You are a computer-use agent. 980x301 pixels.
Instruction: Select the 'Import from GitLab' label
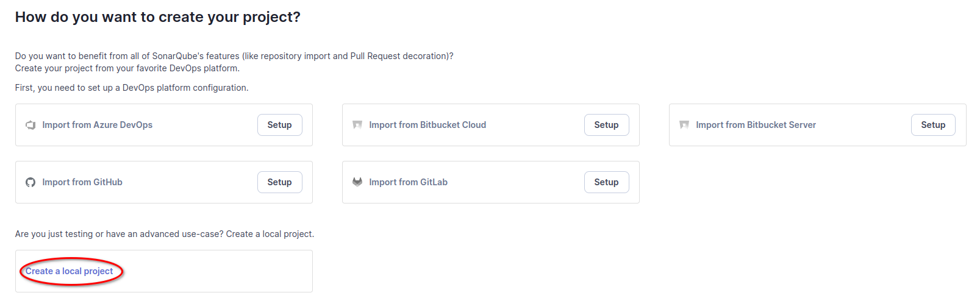[x=408, y=182]
